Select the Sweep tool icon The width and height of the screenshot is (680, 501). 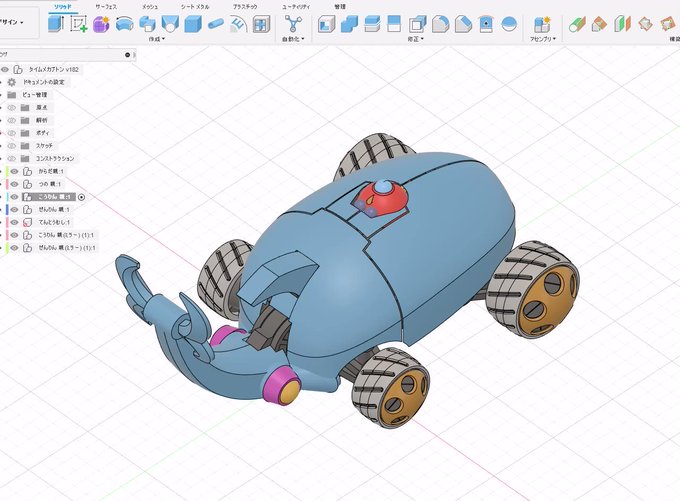pyautogui.click(x=147, y=24)
